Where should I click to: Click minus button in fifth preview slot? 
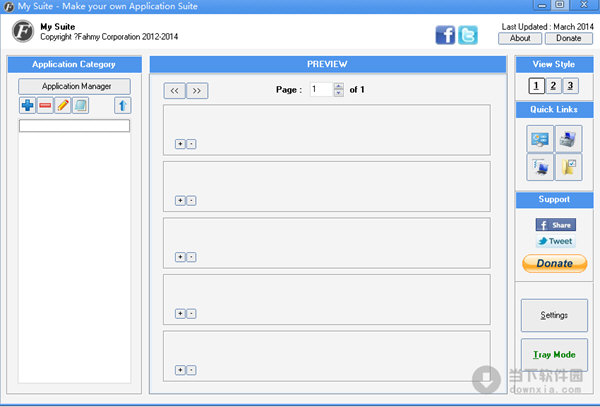(x=191, y=370)
